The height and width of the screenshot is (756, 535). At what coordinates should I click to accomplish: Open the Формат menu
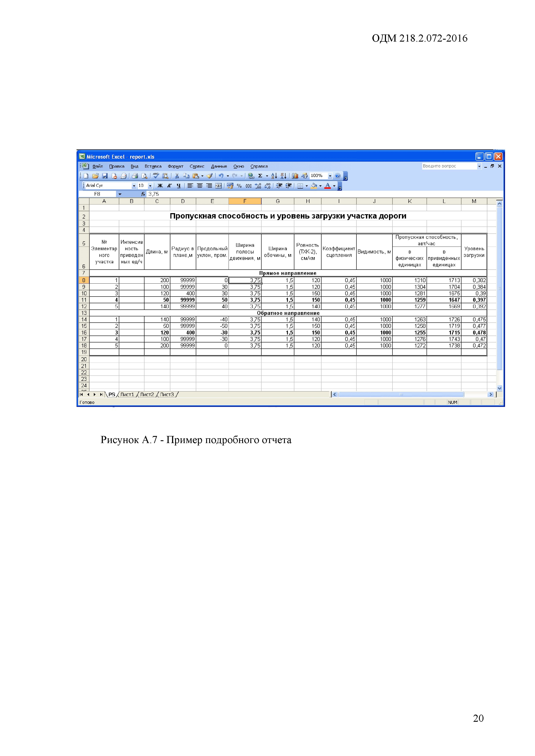pos(175,166)
